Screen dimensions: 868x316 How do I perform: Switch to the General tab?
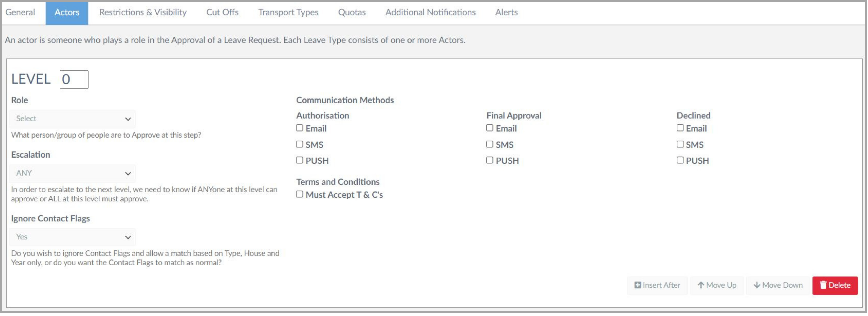(x=20, y=12)
